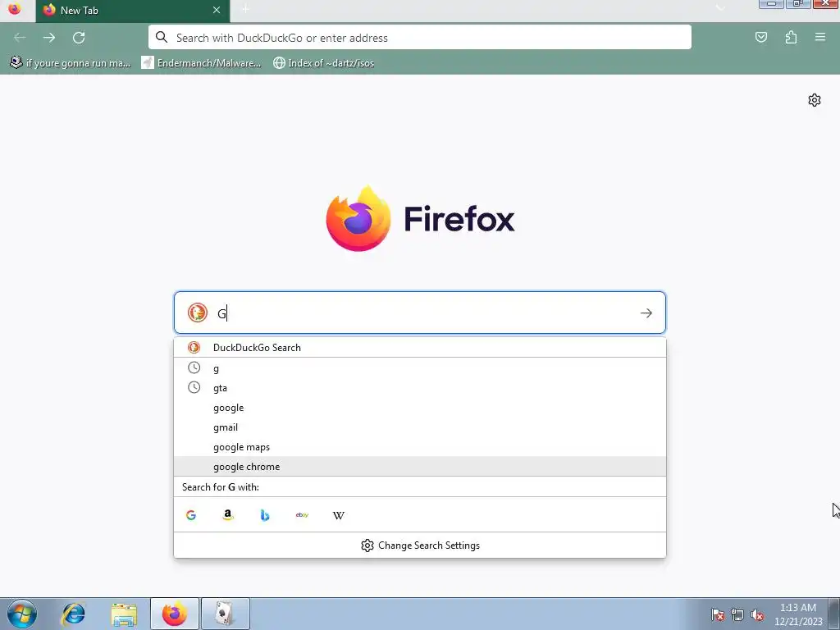Screen dimensions: 840x630
Task: Open Endermanch/Malware bookmark
Action: (x=201, y=62)
